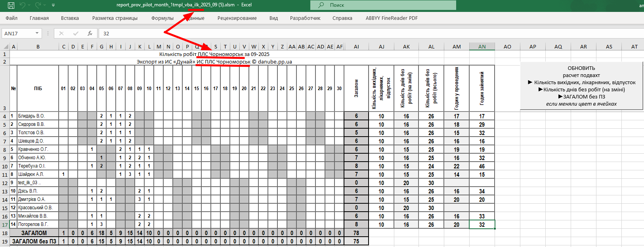This screenshot has width=644, height=247.
Task: Open the Quick Access Toolbar customize arrow
Action: pyautogui.click(x=53, y=5)
